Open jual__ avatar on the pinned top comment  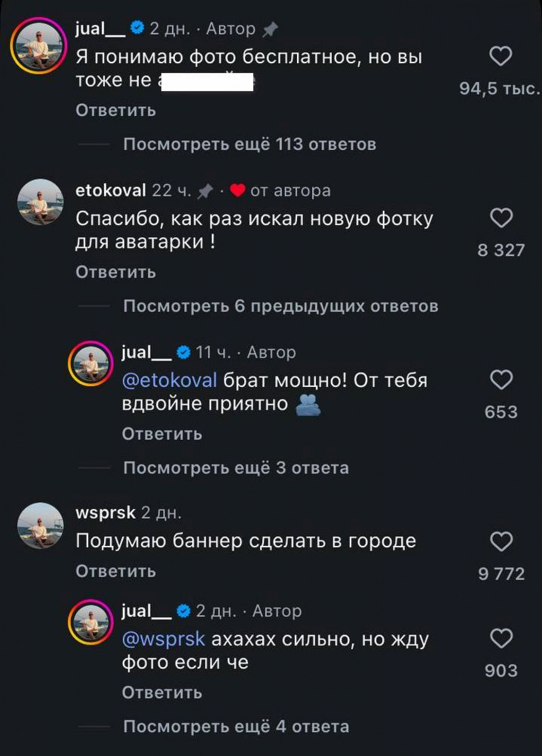[39, 46]
